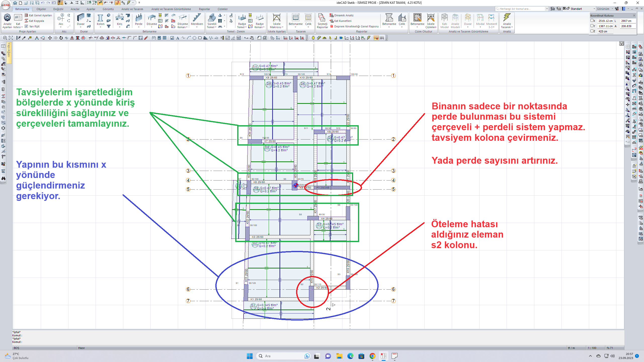This screenshot has width=644, height=362.
Task: Click the Çelik design icon in Tasarım group
Action: (308, 20)
